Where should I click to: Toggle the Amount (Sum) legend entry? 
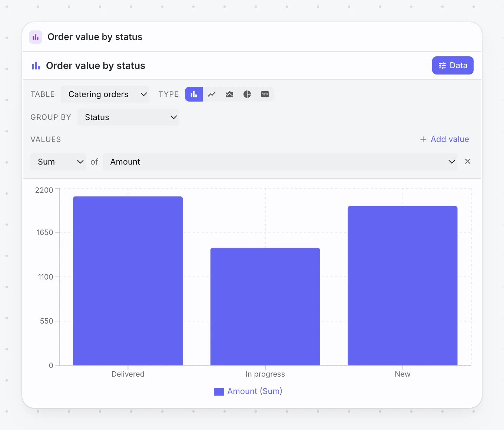[x=248, y=391]
